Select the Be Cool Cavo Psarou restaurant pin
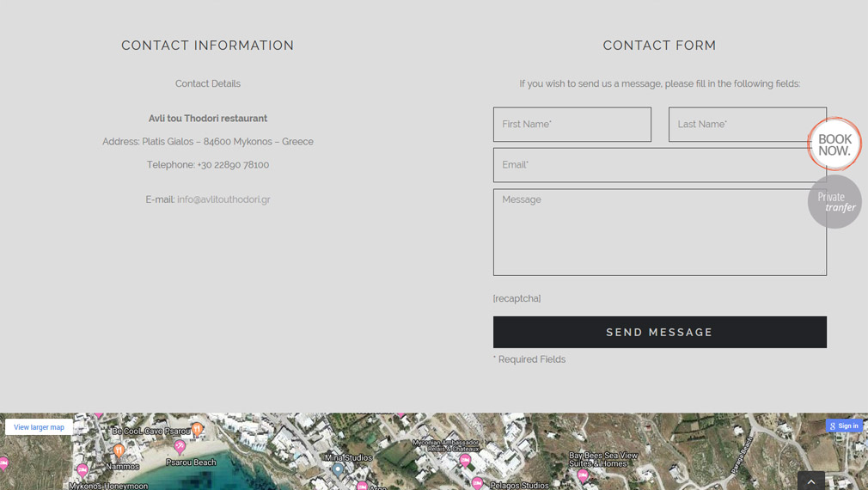868x490 pixels. tap(197, 430)
